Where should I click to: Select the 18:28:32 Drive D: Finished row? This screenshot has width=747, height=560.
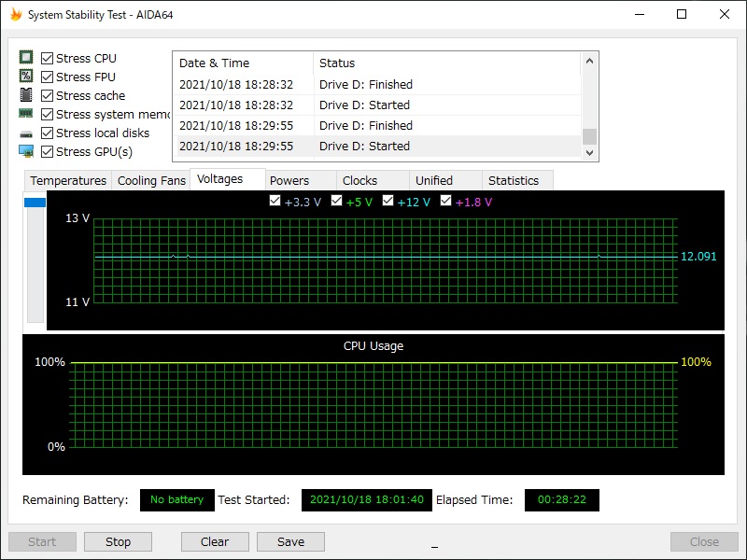[377, 84]
